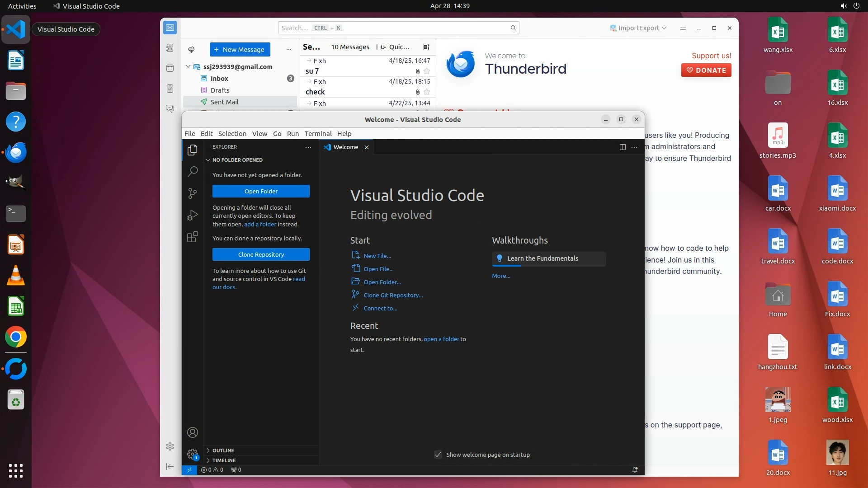Open the Manage gear icon in VS Code
Image resolution: width=868 pixels, height=488 pixels.
coord(193,454)
